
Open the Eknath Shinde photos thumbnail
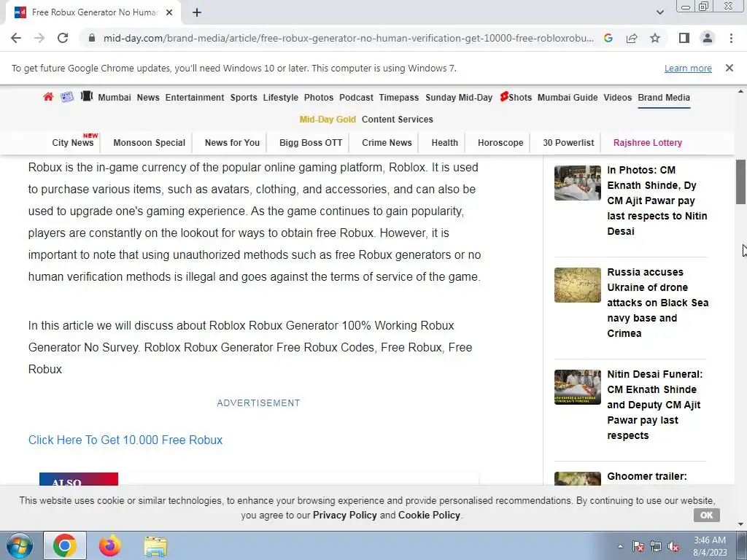(x=578, y=183)
